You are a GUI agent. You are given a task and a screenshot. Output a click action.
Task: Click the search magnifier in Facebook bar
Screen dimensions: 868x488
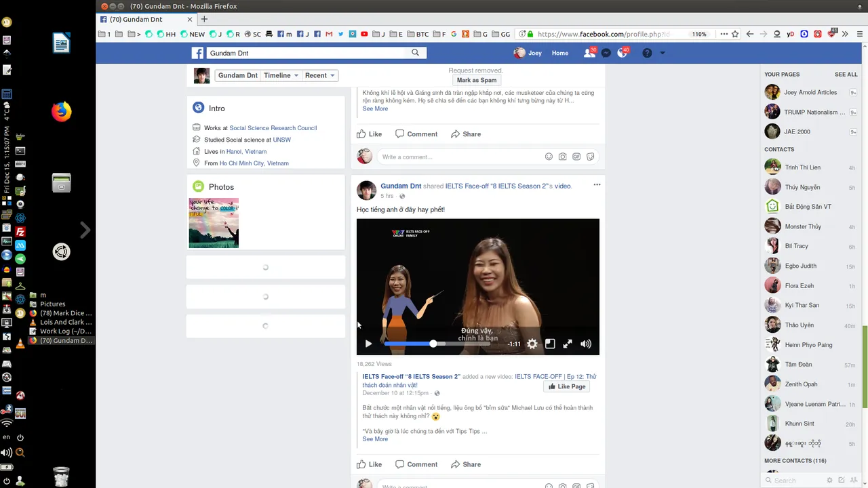(x=416, y=53)
